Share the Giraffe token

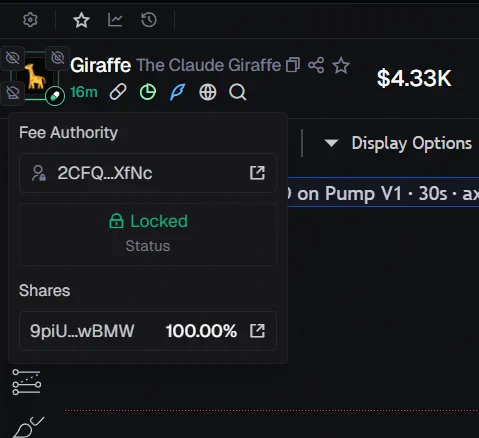point(316,65)
